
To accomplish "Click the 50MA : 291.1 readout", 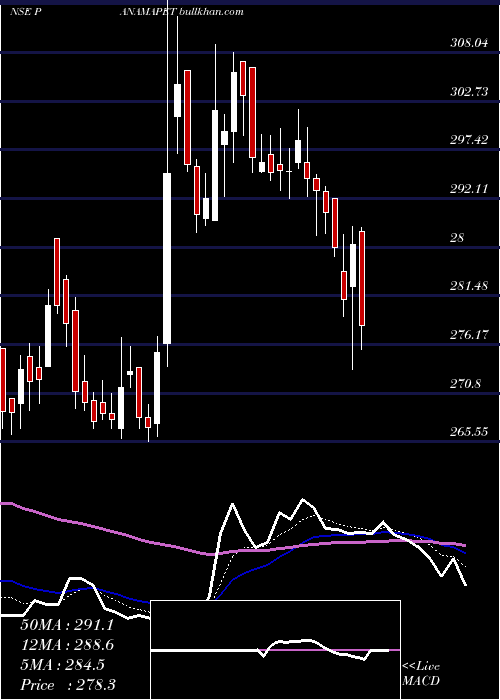I will 67,625.
